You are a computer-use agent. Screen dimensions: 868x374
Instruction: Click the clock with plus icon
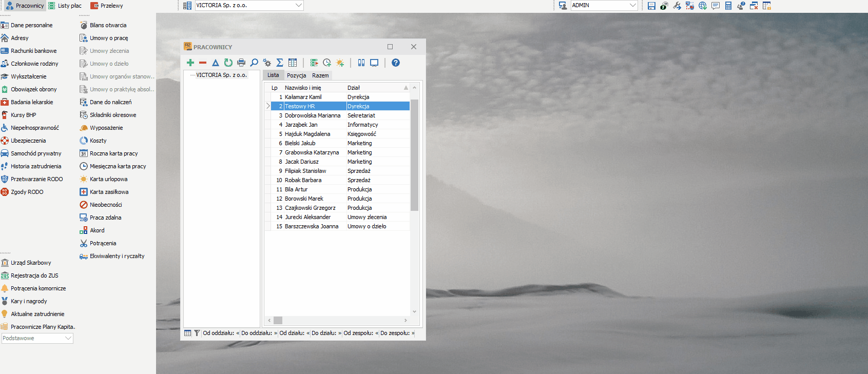[327, 63]
